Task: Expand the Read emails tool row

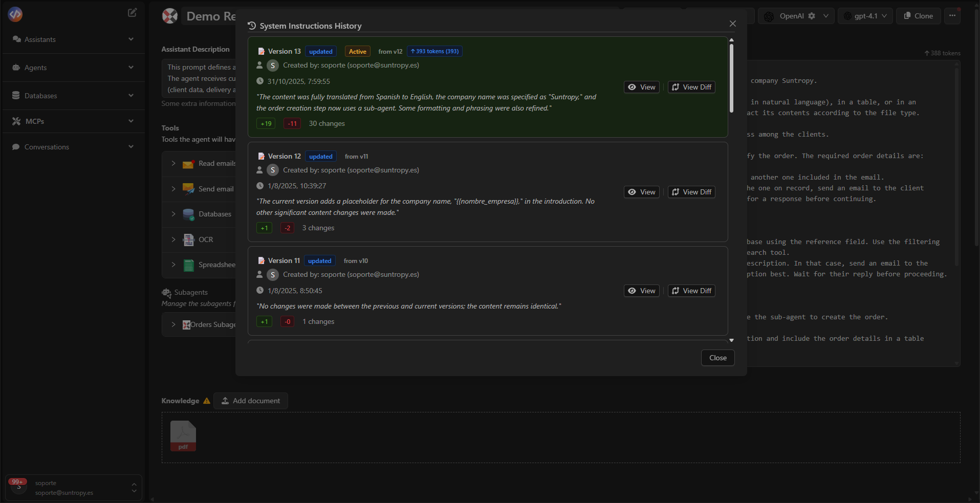Action: [x=173, y=163]
